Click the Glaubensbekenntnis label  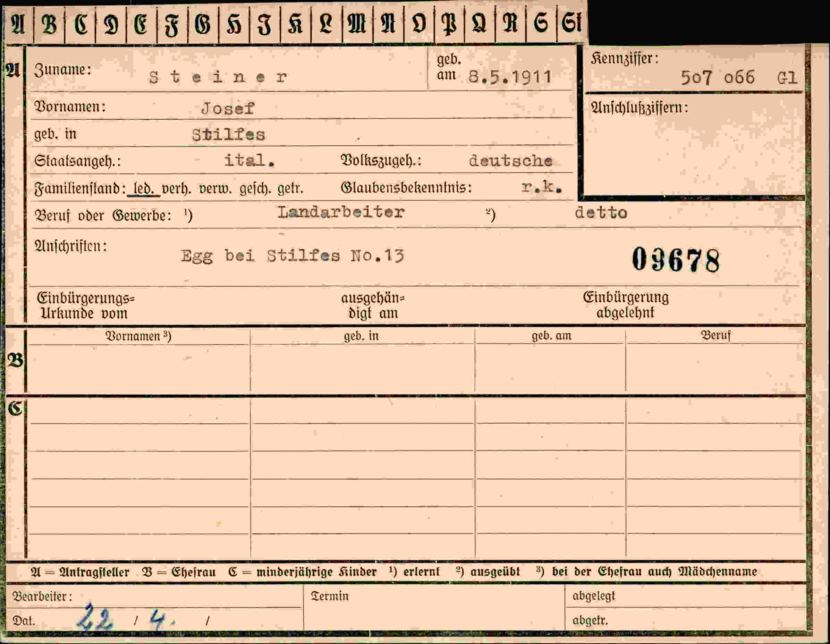pyautogui.click(x=406, y=188)
